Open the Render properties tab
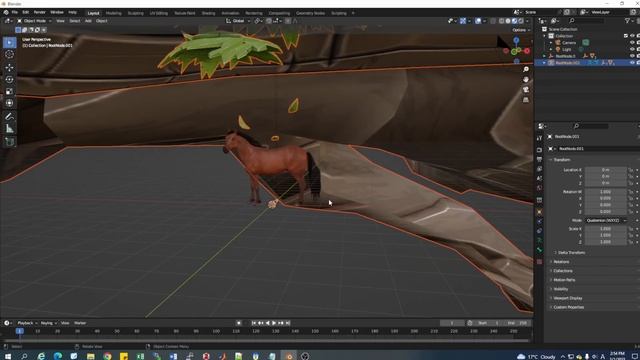 tap(539, 150)
